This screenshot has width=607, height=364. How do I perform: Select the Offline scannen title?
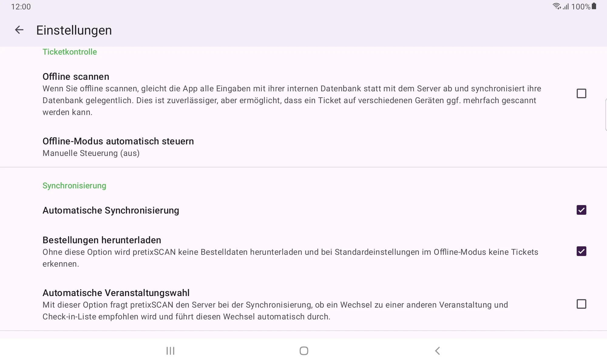click(x=76, y=77)
